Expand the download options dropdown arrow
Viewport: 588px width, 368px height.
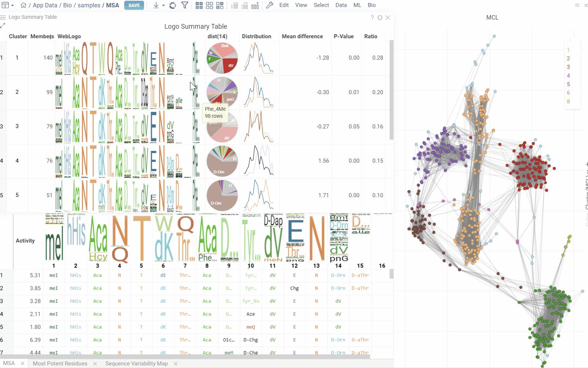click(164, 6)
